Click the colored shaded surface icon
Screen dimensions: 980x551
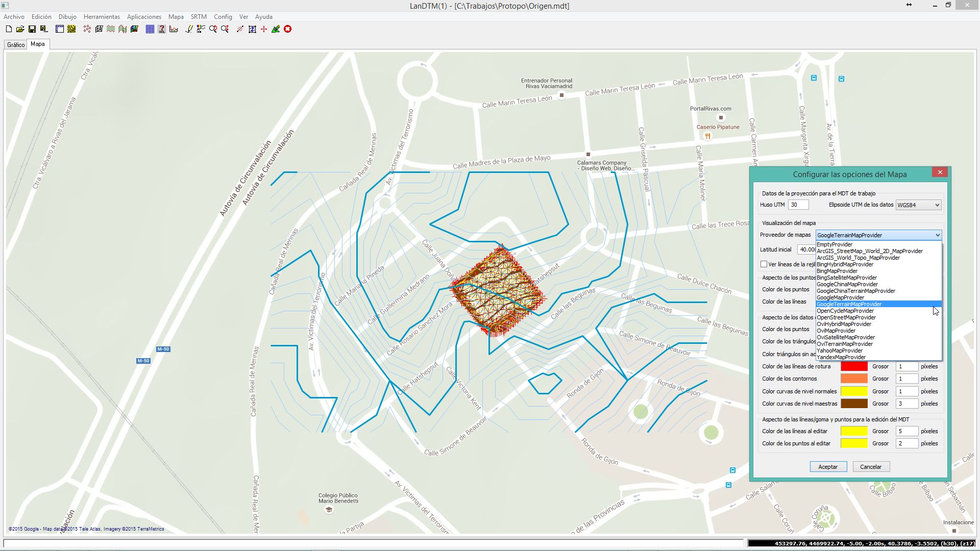pos(134,29)
